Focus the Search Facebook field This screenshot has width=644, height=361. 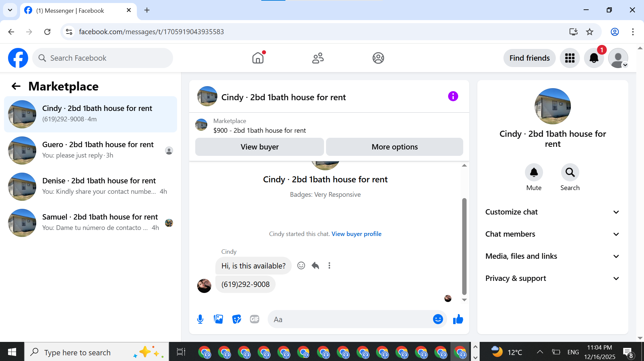tap(103, 58)
